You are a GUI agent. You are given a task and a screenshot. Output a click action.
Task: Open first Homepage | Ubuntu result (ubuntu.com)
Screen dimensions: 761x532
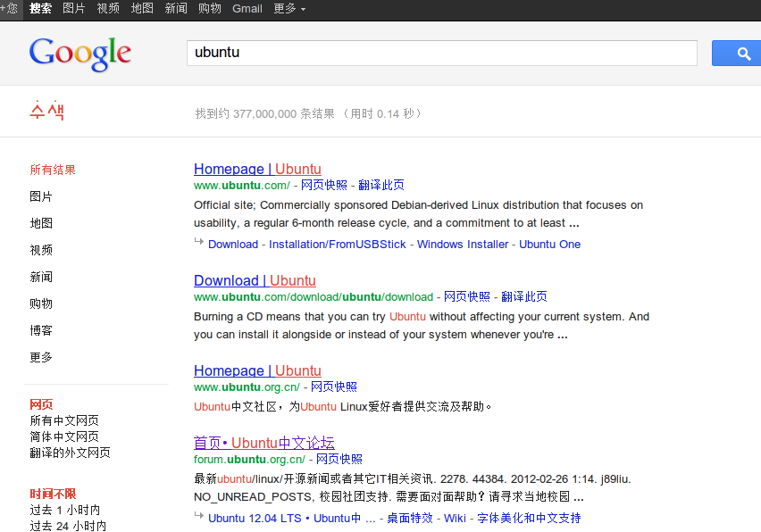pos(258,169)
